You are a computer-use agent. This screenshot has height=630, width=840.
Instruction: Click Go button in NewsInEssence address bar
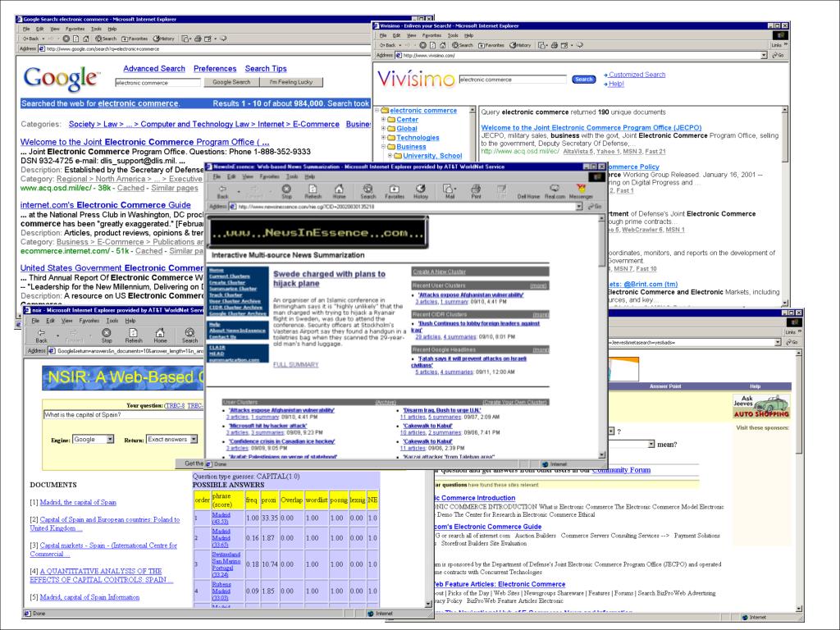[594, 207]
